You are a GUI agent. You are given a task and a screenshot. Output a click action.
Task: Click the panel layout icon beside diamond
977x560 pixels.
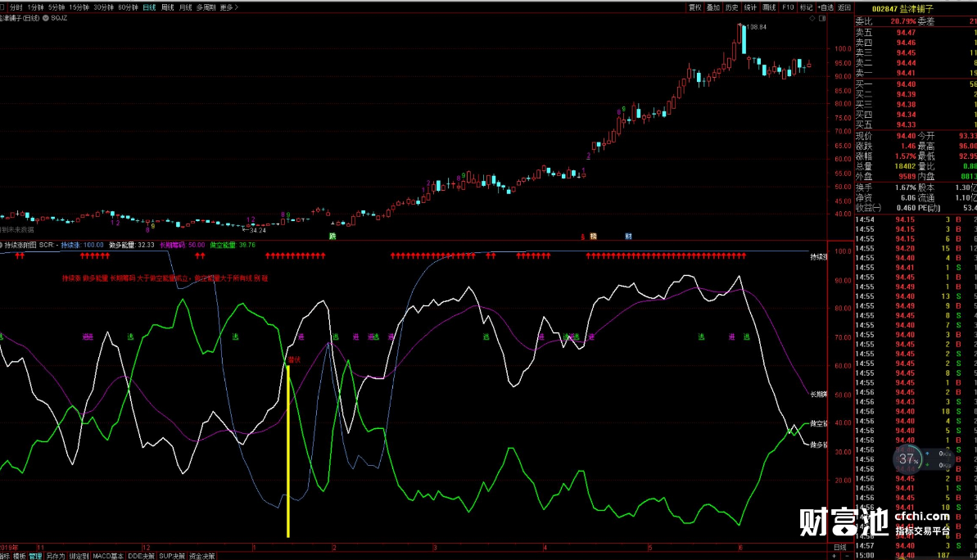pyautogui.click(x=822, y=19)
